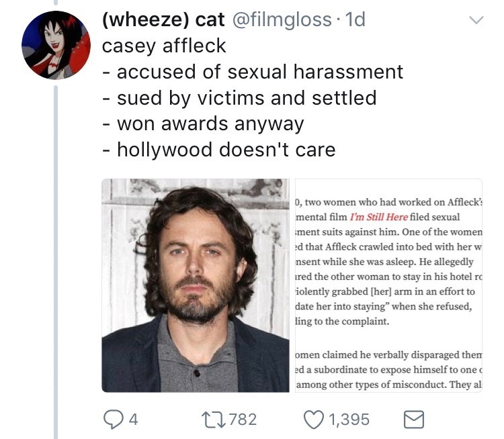The width and height of the screenshot is (504, 439).
Task: Click the "casey affleck" tweet text line
Action: 164,46
